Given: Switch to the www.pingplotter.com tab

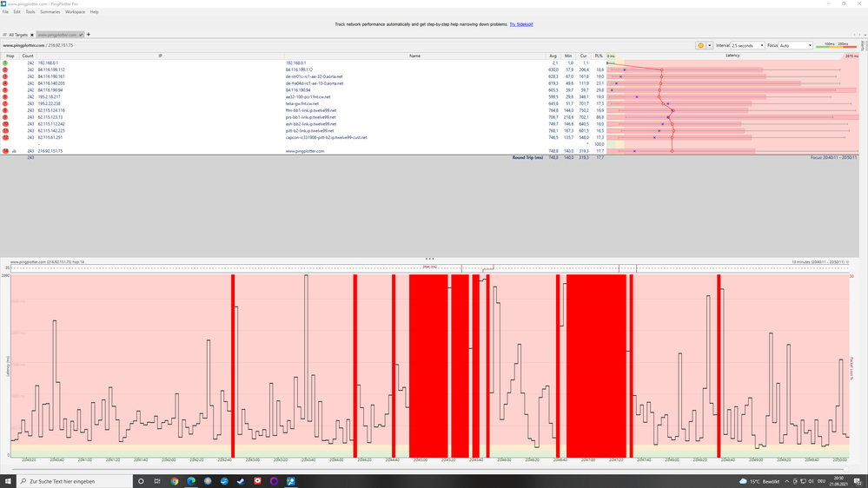Looking at the screenshot, I should [57, 35].
